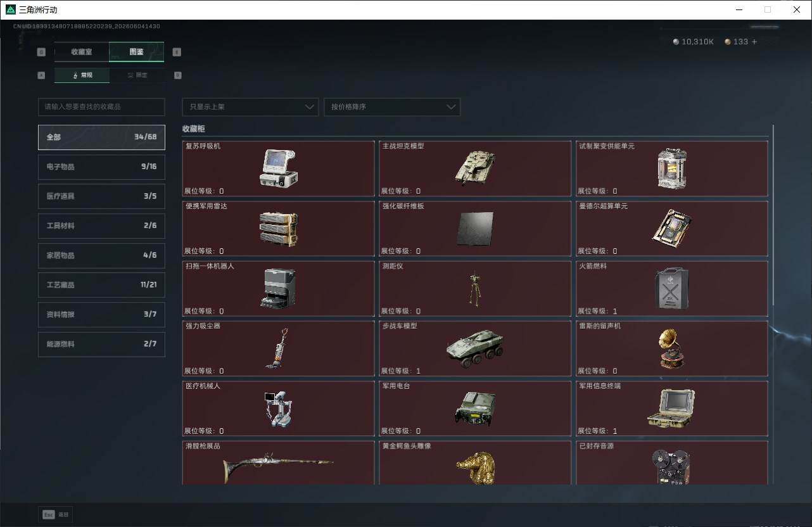Open the 试制聚变供能单元 fusion unit icon
812x527 pixels.
tap(672, 168)
